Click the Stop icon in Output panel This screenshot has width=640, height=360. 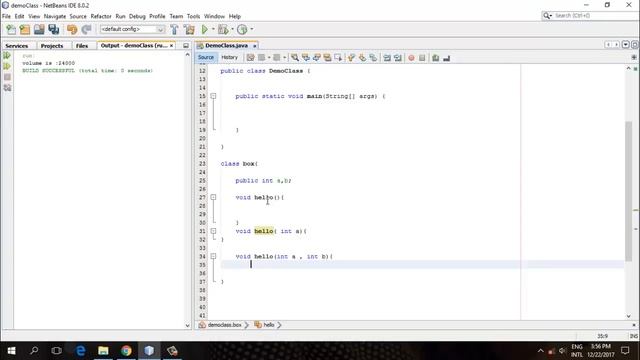[7, 77]
